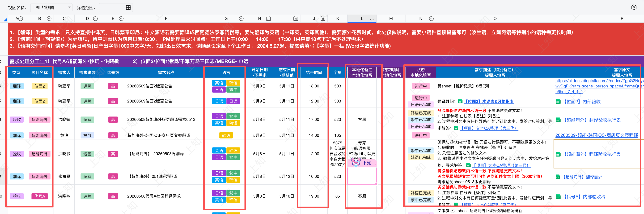Open column A filter dropdown
The height and width of the screenshot is (214, 644).
pos(21,19)
